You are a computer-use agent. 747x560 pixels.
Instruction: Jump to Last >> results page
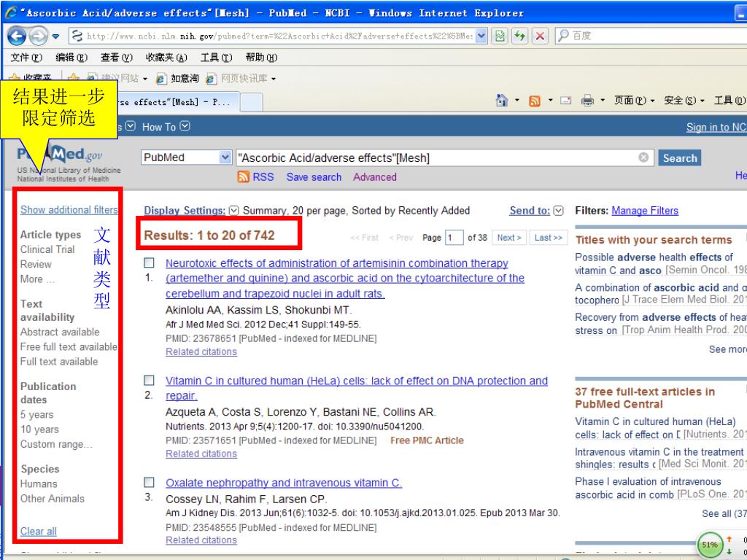(549, 237)
